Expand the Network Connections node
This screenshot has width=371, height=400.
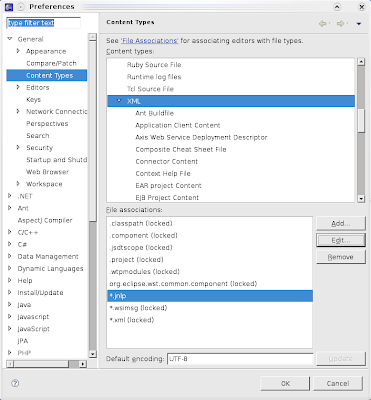pyautogui.click(x=18, y=111)
